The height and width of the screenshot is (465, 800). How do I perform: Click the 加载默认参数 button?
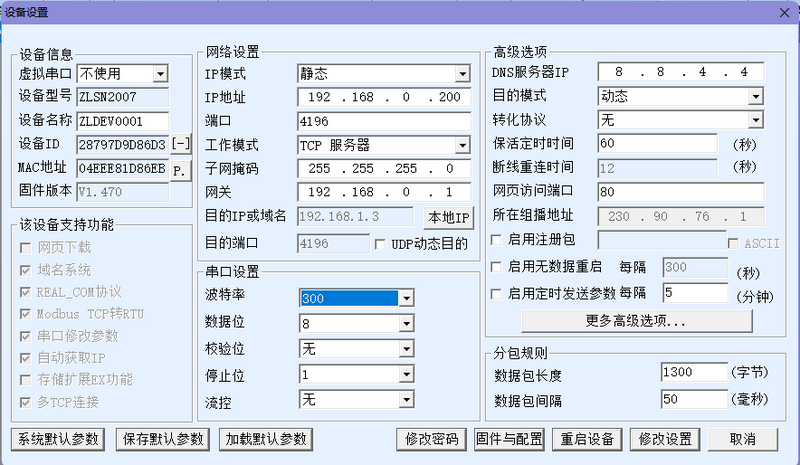pyautogui.click(x=266, y=439)
